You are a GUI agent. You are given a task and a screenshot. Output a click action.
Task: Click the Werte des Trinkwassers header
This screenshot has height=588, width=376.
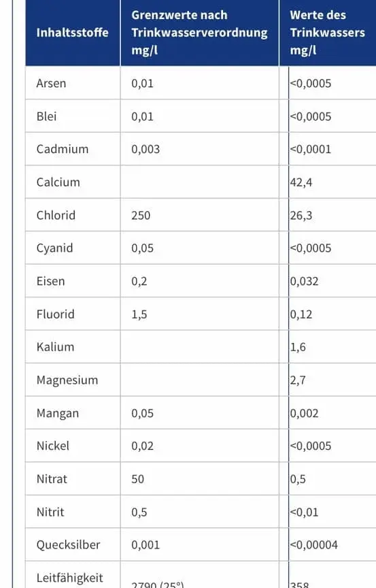click(327, 32)
